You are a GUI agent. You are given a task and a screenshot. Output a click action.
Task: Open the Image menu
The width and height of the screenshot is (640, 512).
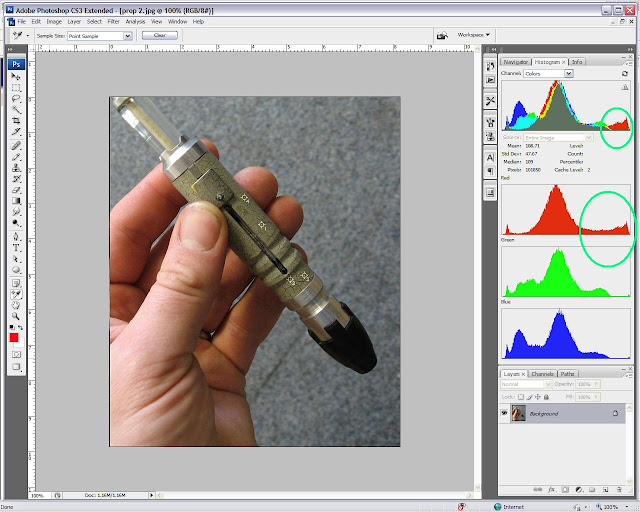pyautogui.click(x=54, y=22)
